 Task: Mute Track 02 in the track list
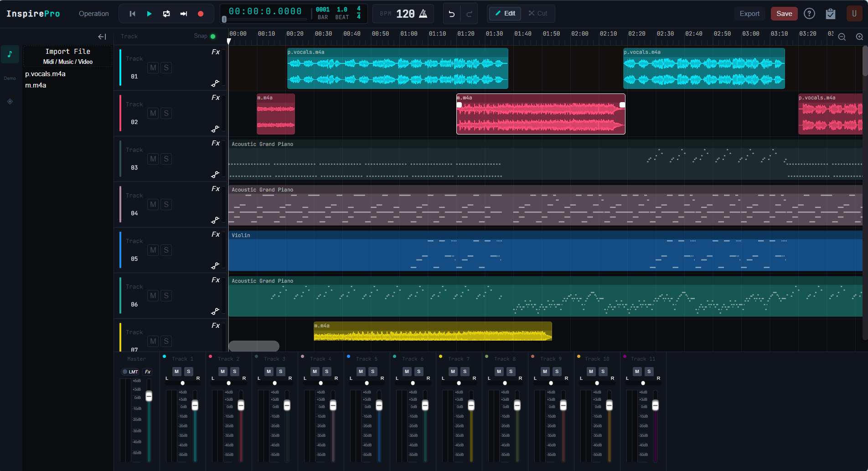(x=153, y=114)
